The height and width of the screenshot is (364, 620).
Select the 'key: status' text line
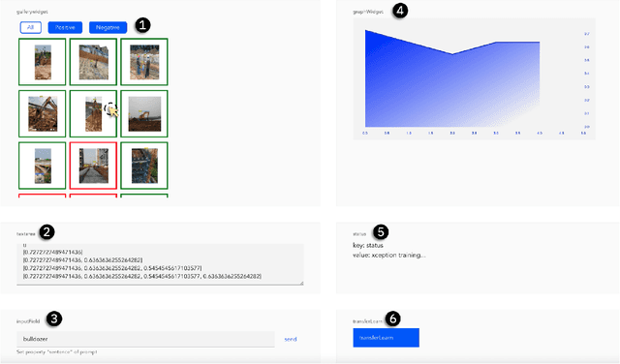pos(368,246)
